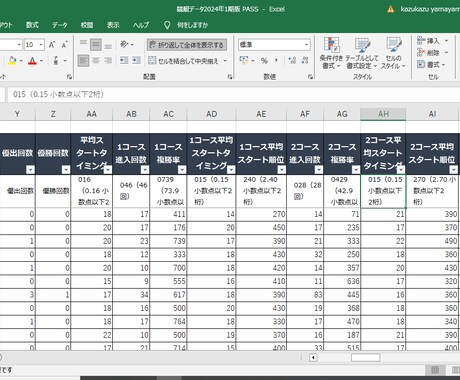Click the 挿入 insert cells icon

point(421,41)
